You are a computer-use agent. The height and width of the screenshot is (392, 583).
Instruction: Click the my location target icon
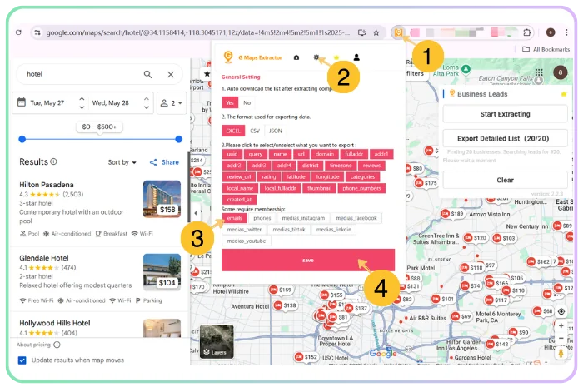(x=561, y=311)
